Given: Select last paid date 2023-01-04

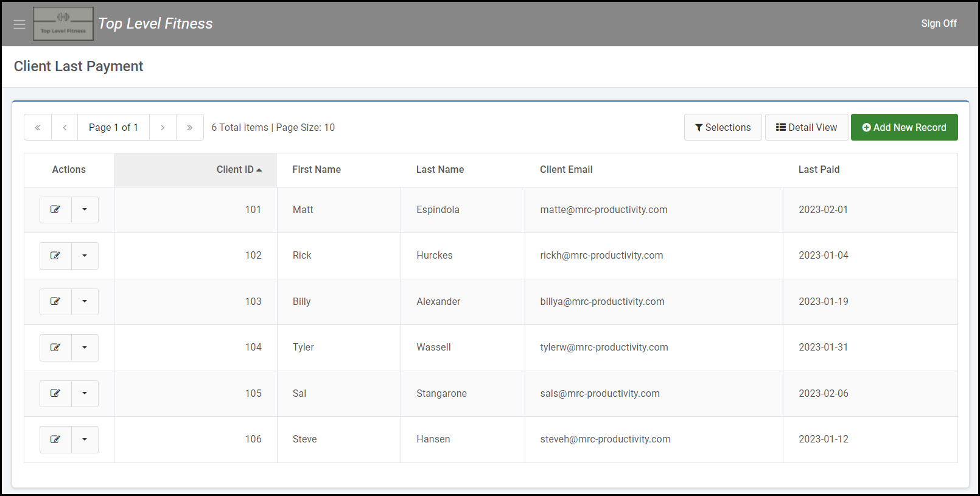Looking at the screenshot, I should tap(823, 256).
